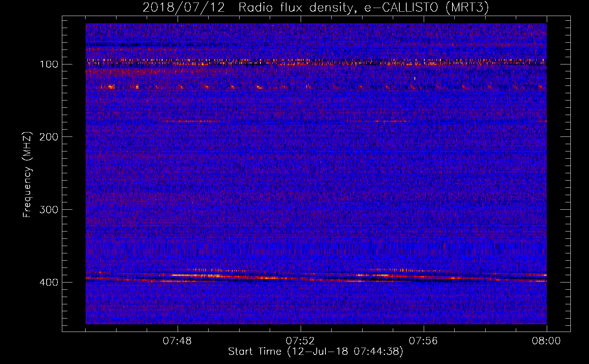Click the 100 frequency tick label
Image resolution: width=589 pixels, height=364 pixels.
pyautogui.click(x=49, y=64)
